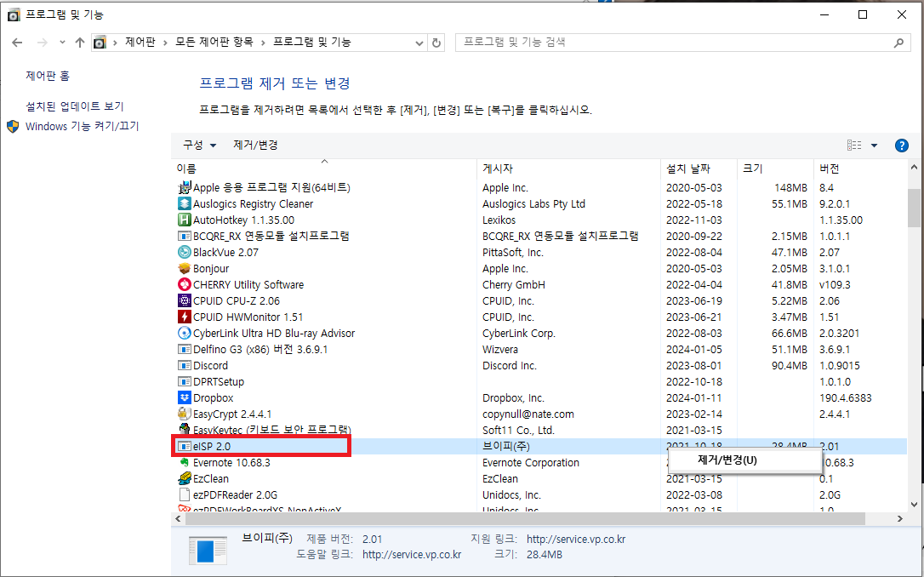Click the Apple application support program icon

point(185,187)
